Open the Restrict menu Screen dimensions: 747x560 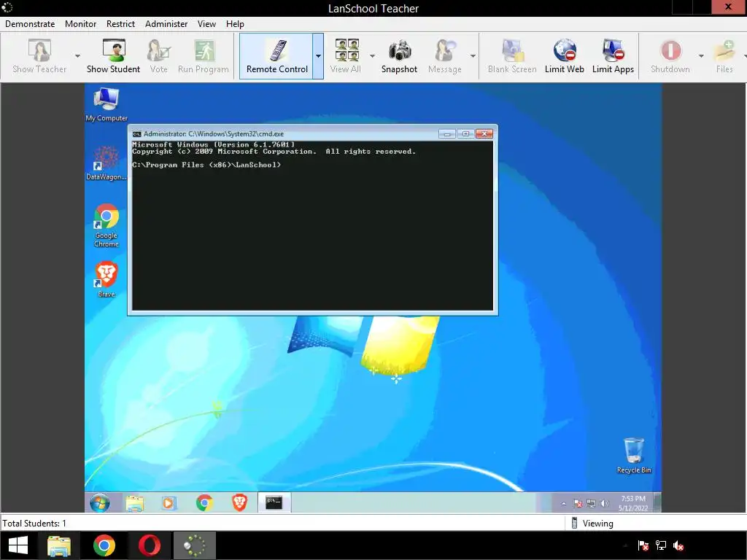[120, 24]
